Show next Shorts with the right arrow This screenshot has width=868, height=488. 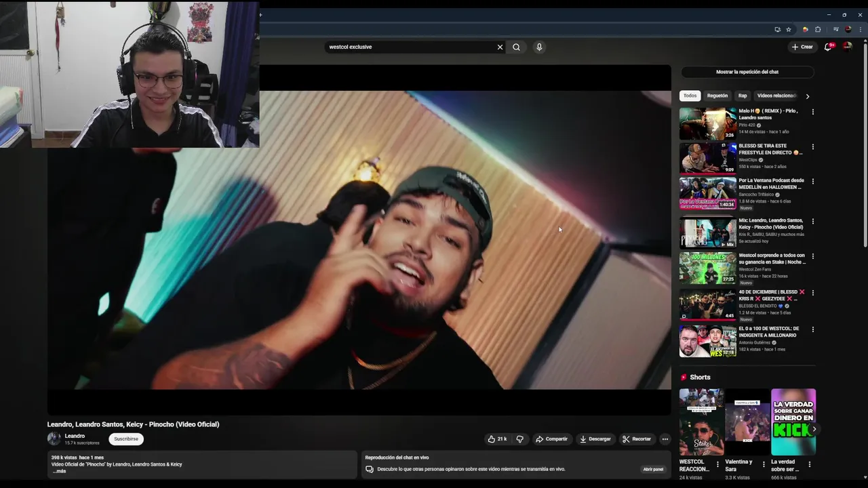[x=814, y=429]
